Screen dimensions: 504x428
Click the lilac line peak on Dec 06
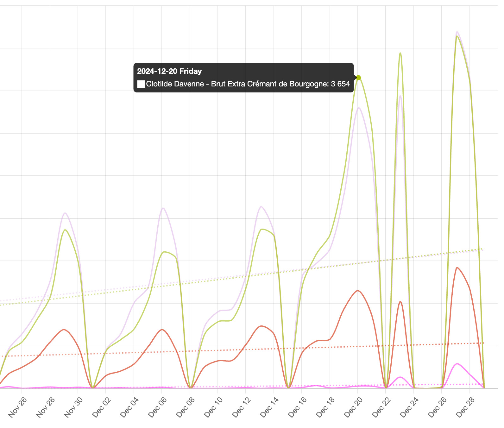point(163,208)
